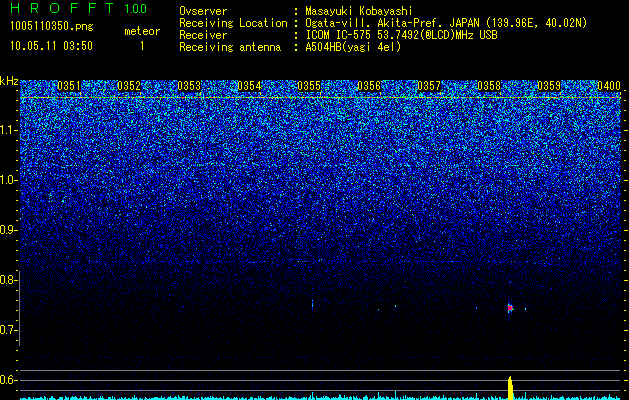Click observer name Masayuki Kobayashi
This screenshot has width=629, height=400.
pyautogui.click(x=358, y=11)
